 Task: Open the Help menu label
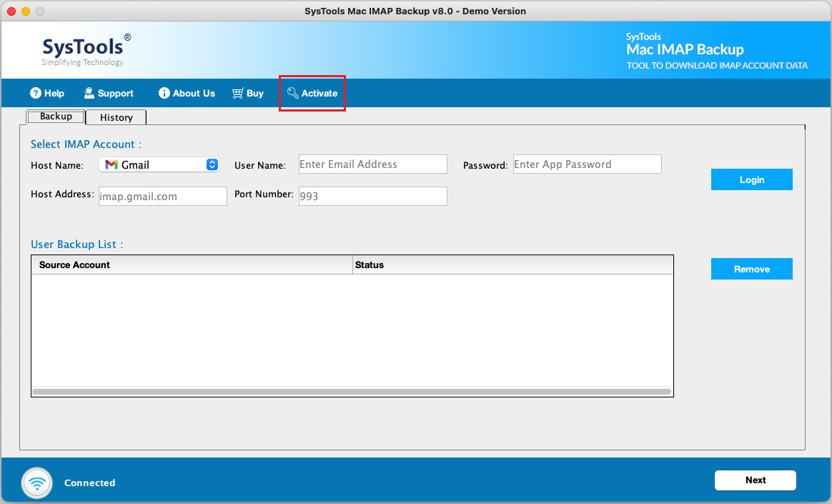click(x=54, y=94)
